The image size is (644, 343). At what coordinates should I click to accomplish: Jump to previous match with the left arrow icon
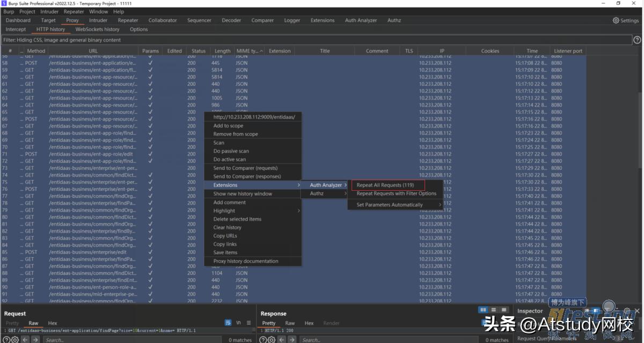point(25,339)
